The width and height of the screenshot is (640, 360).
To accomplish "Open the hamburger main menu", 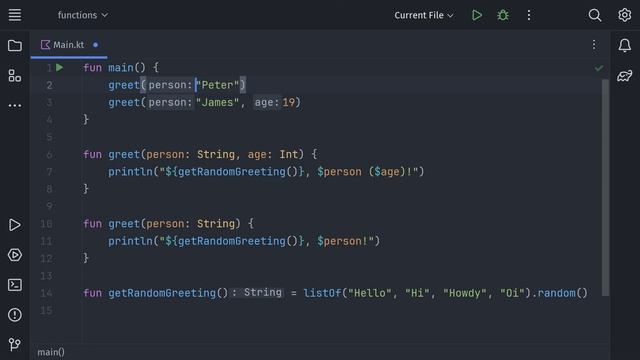I will coord(15,15).
